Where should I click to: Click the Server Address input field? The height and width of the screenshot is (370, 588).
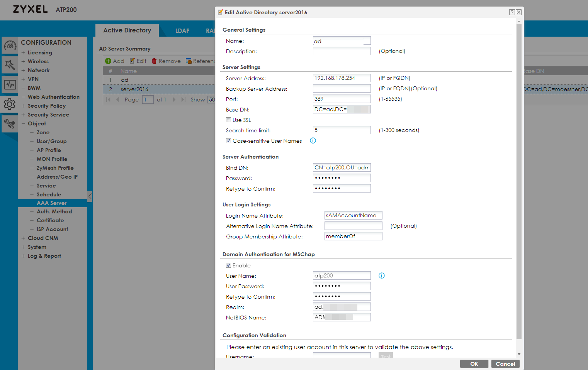click(342, 78)
